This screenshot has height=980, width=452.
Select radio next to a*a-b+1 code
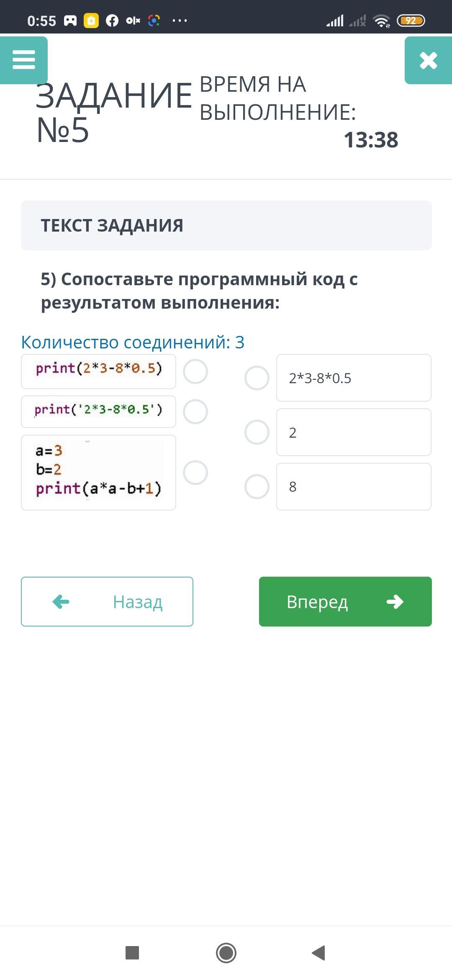(x=195, y=473)
